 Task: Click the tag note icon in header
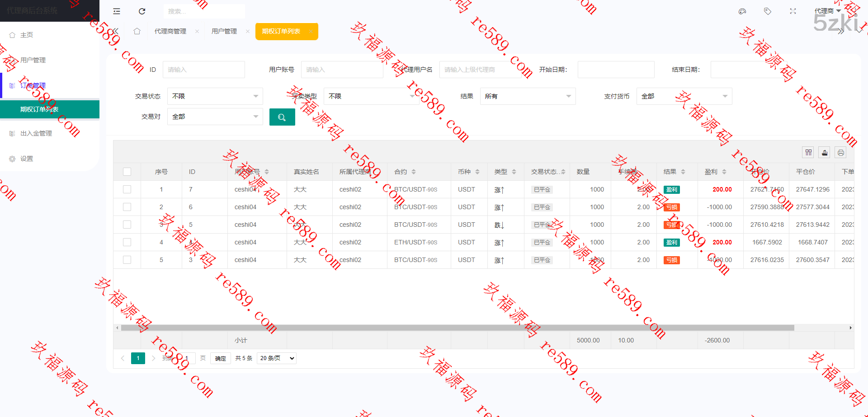pyautogui.click(x=767, y=11)
